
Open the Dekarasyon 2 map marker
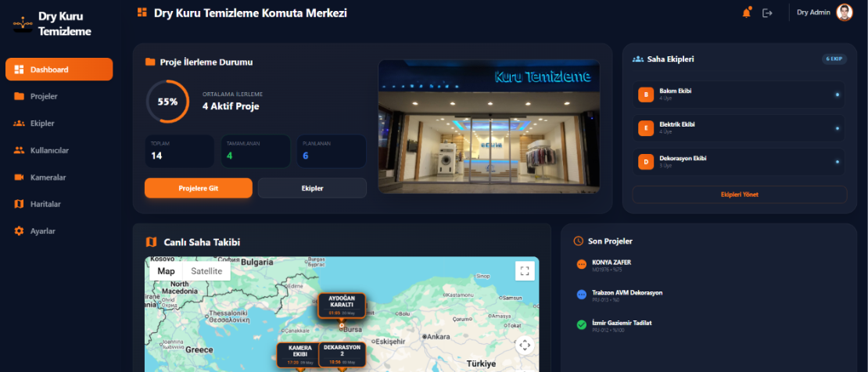click(342, 354)
